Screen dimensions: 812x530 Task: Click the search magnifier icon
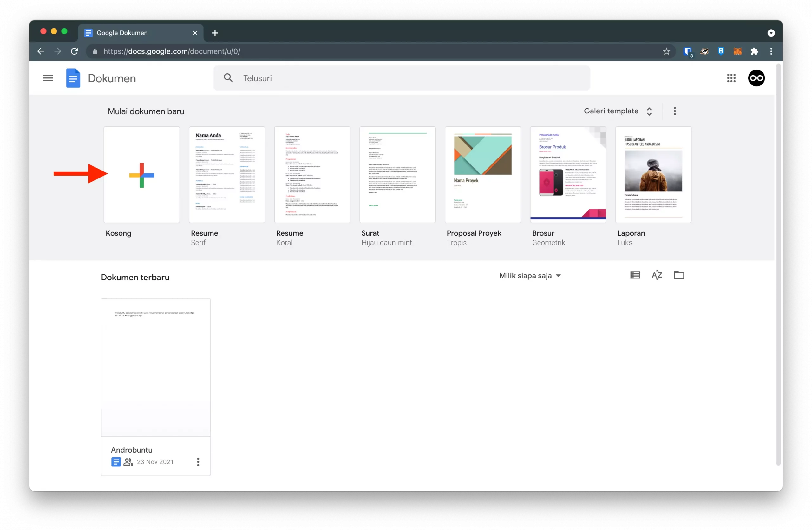coord(228,78)
